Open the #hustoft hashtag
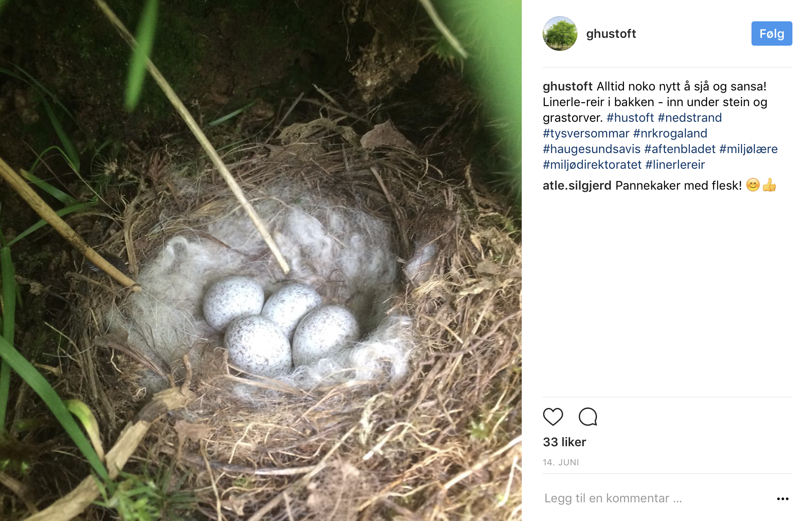This screenshot has height=521, width=812. (630, 117)
